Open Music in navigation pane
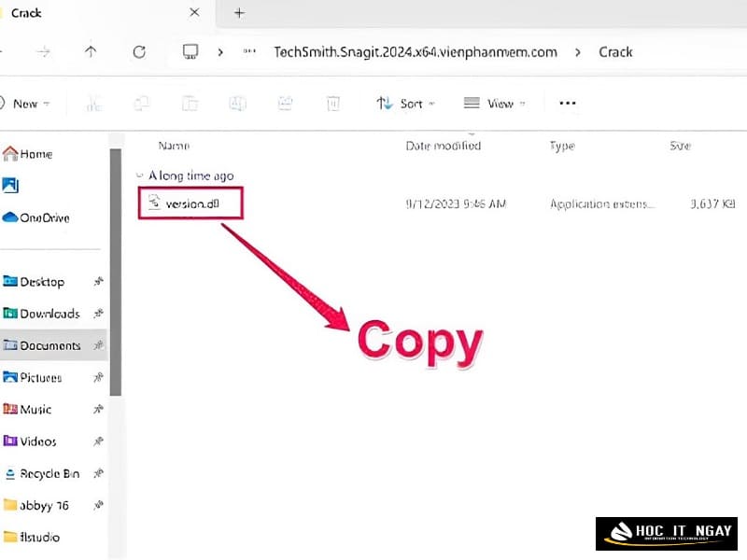747x560 pixels. [27, 409]
